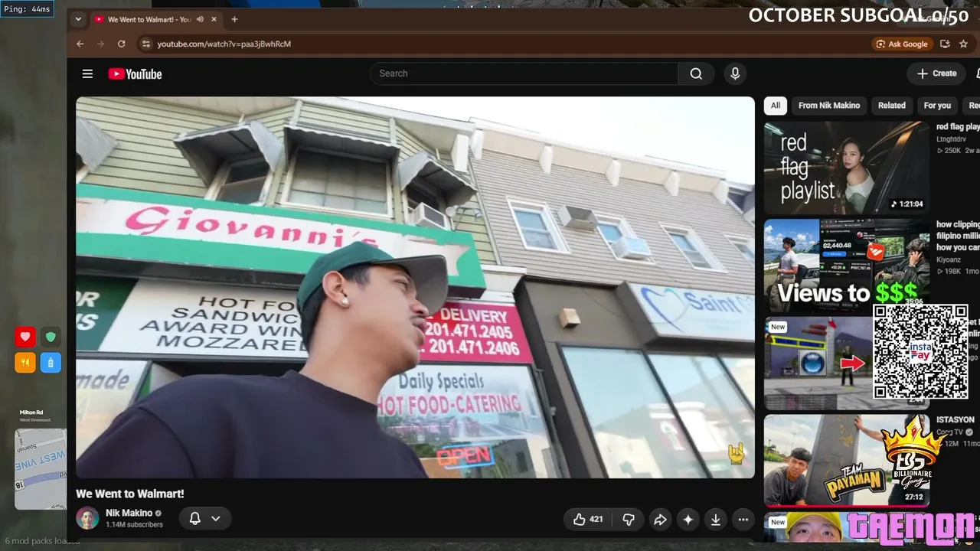This screenshot has width=980, height=551.
Task: Open the Views to $$$ video thumbnail
Action: [846, 265]
